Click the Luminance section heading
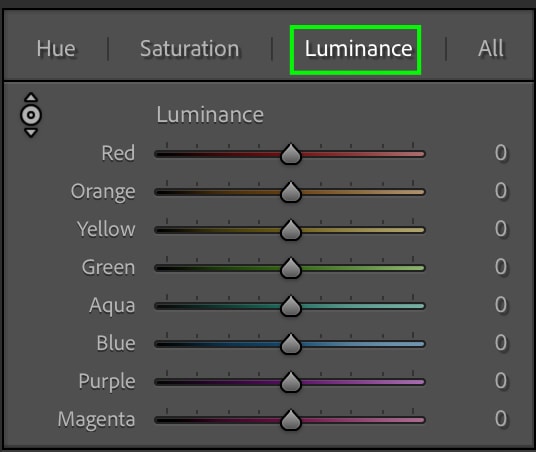 210,115
